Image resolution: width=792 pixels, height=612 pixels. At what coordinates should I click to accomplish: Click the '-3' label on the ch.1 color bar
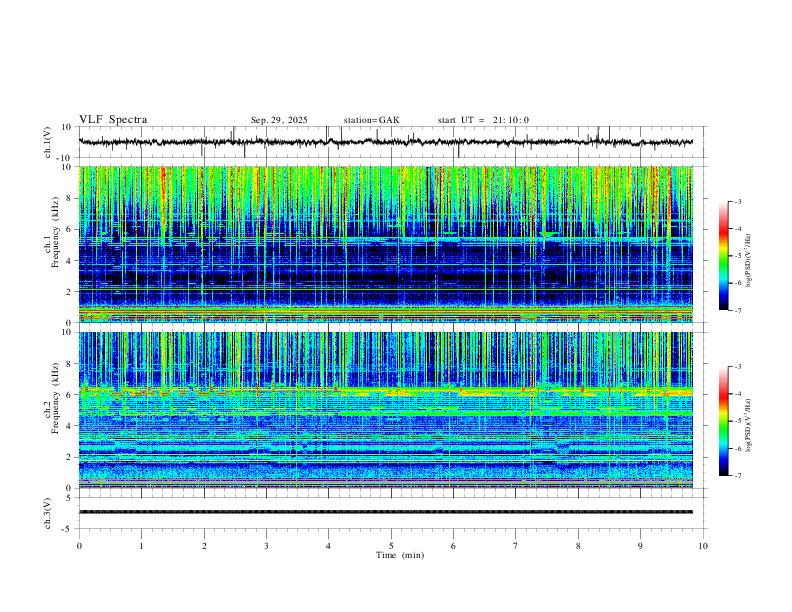coord(737,201)
